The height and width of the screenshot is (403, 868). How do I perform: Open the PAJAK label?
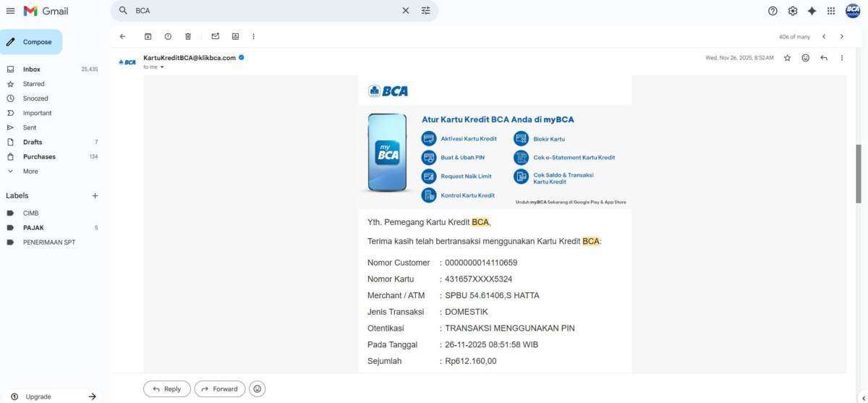click(33, 228)
